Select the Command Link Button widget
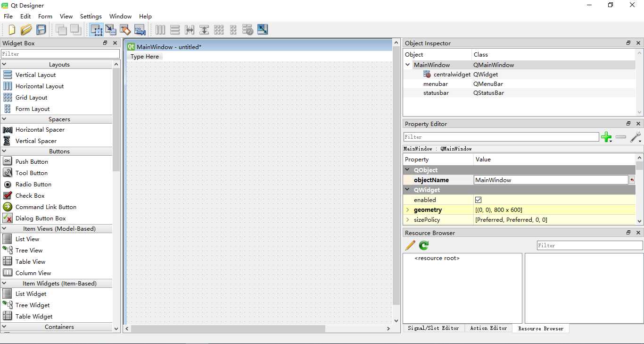644x344 pixels. [46, 207]
